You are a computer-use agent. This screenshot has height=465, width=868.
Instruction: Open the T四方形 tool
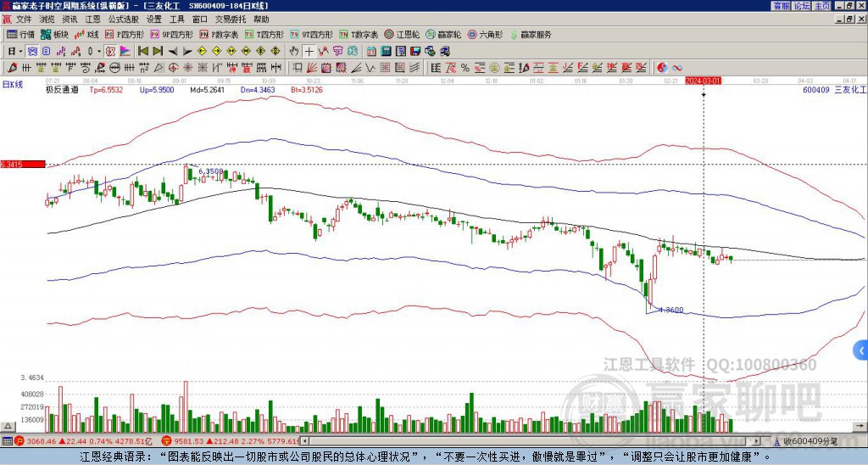point(264,34)
